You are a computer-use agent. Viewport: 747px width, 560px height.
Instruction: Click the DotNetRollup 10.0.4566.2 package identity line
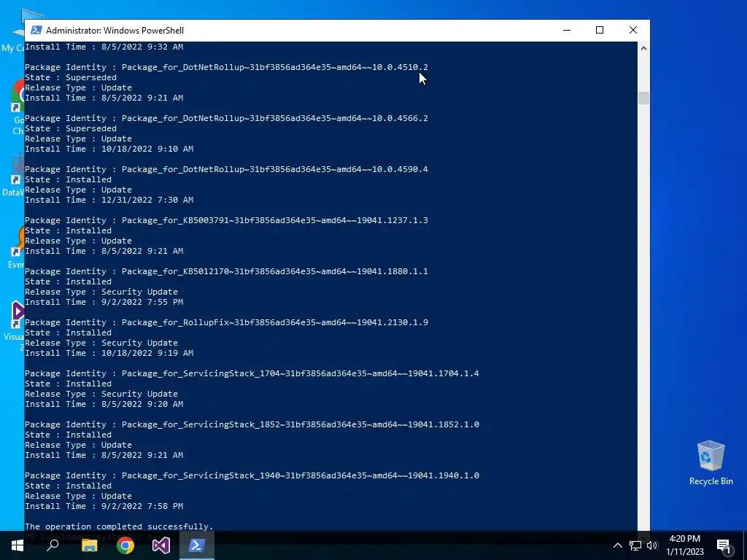(226, 118)
